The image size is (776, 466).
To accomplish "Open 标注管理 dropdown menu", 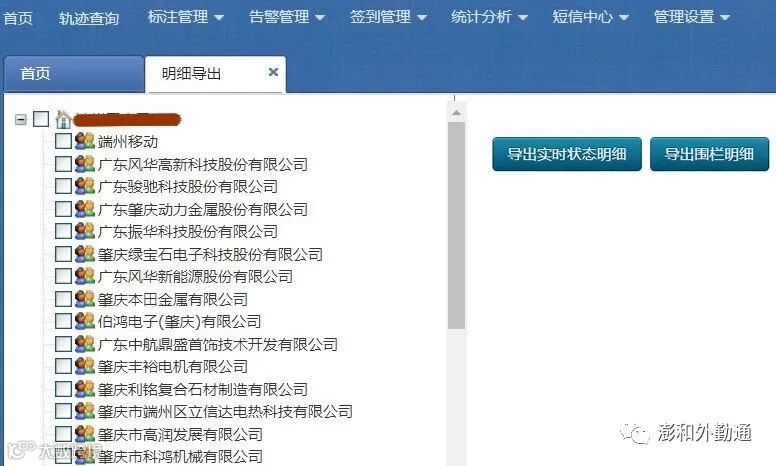I will click(x=186, y=17).
